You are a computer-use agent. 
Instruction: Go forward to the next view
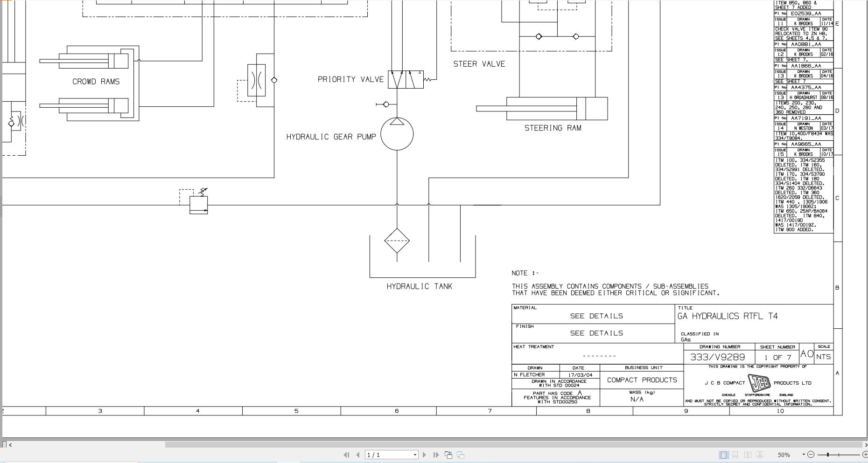[462, 455]
